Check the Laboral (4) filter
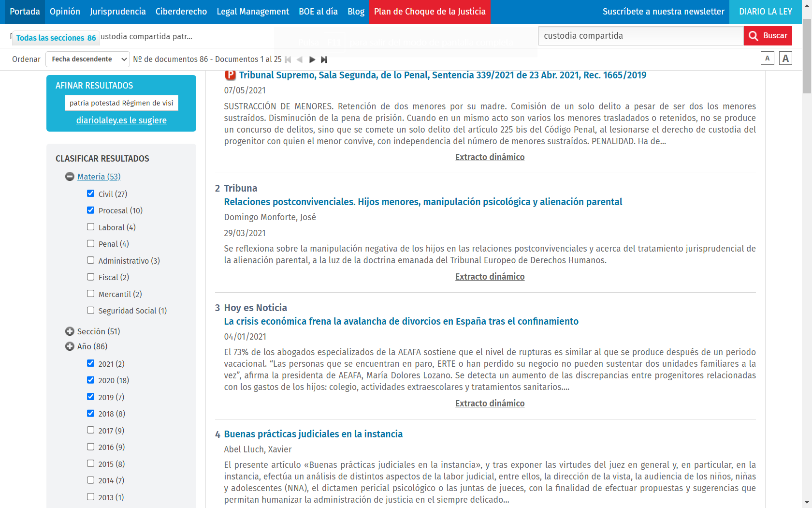This screenshot has width=812, height=508. (90, 227)
